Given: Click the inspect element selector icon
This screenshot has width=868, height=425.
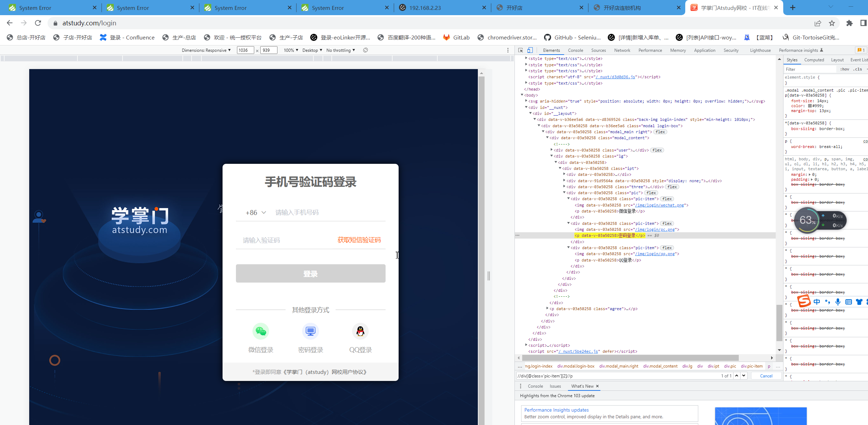Looking at the screenshot, I should pyautogui.click(x=520, y=50).
